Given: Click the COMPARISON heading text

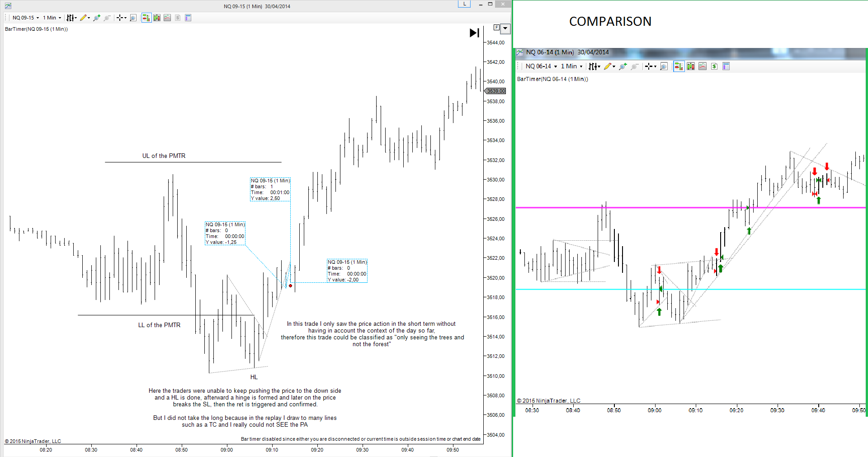Looking at the screenshot, I should coord(610,21).
